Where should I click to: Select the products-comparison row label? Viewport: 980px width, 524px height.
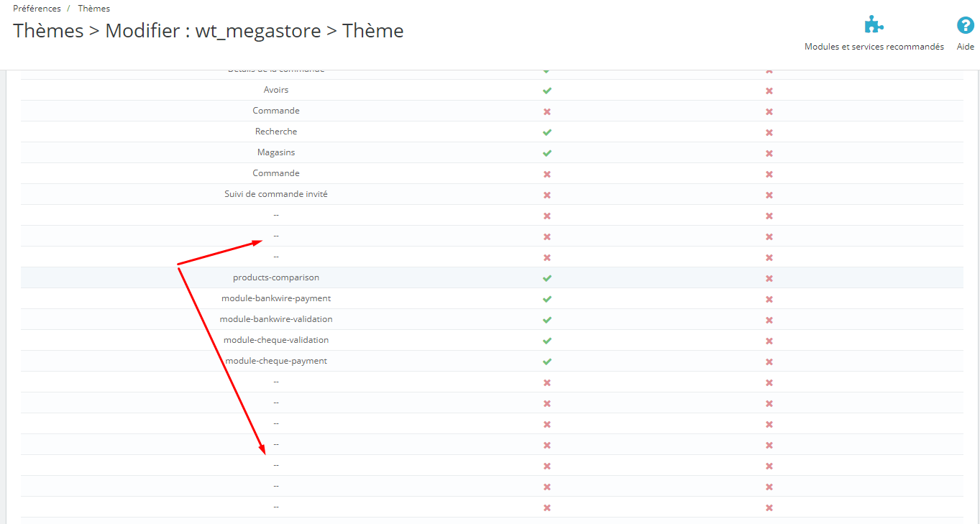(x=276, y=277)
